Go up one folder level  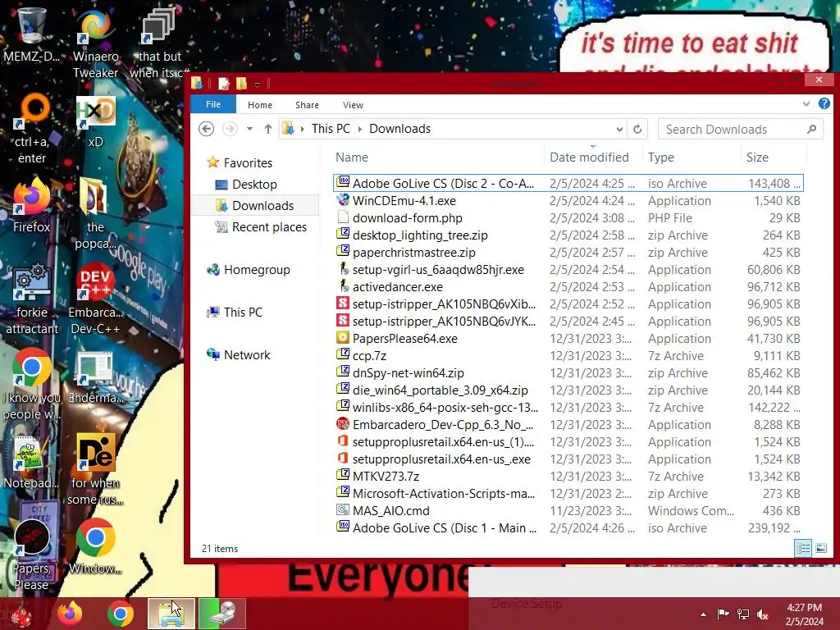click(268, 129)
